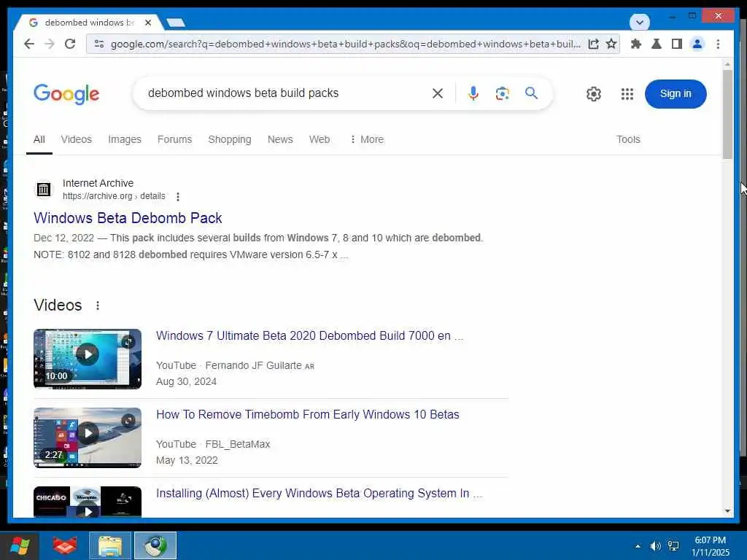Open Google quick settings gear
Image resolution: width=747 pixels, height=560 pixels.
(594, 94)
